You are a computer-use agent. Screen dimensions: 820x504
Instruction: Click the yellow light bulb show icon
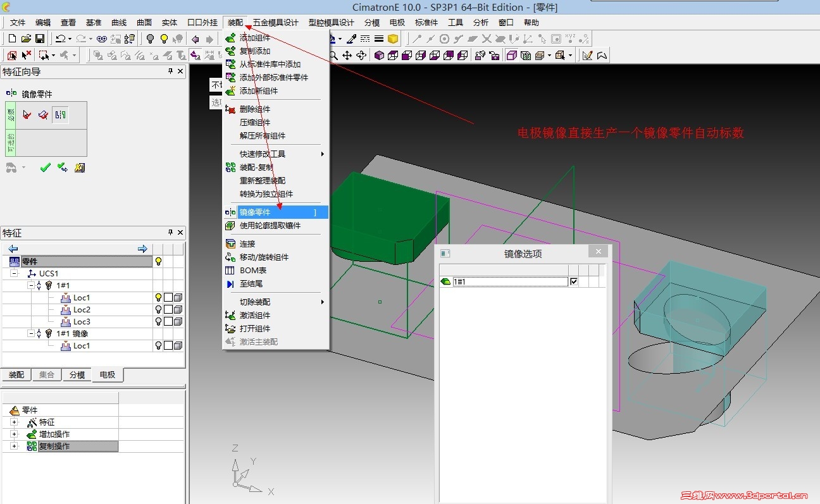(x=164, y=39)
